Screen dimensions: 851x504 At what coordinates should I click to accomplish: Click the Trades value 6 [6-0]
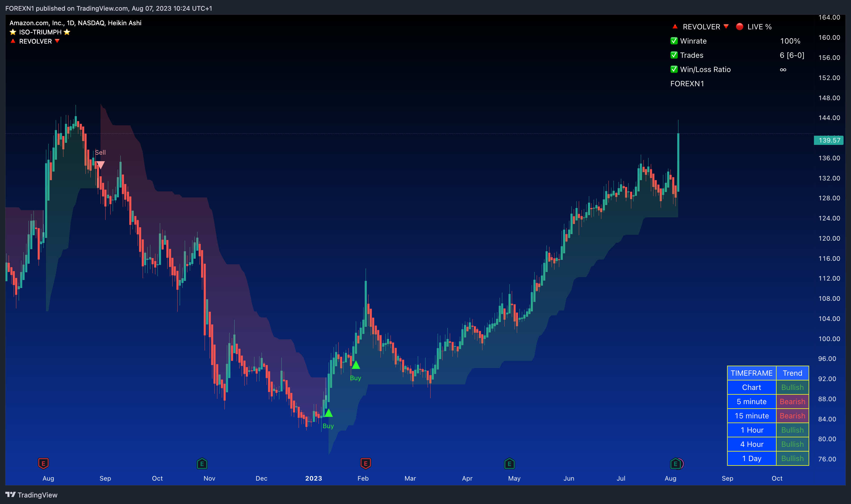tap(792, 55)
